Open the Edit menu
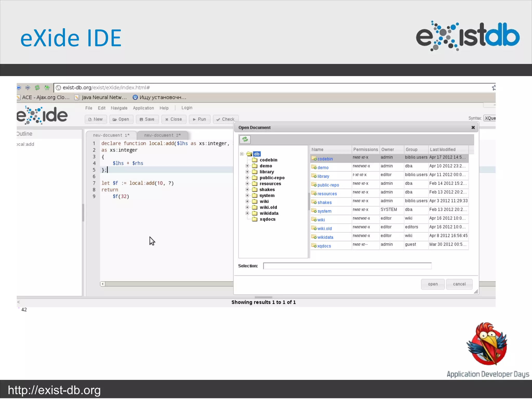This screenshot has width=532, height=399. click(x=102, y=108)
